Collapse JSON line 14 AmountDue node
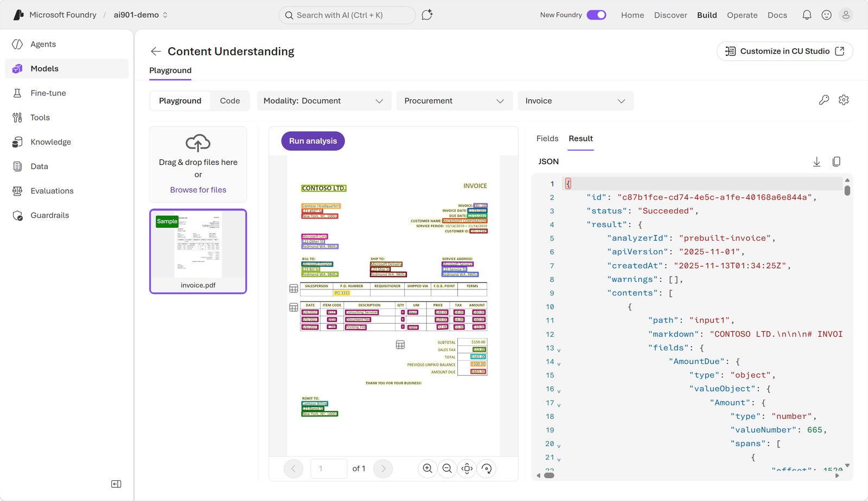This screenshot has height=501, width=868. [559, 363]
